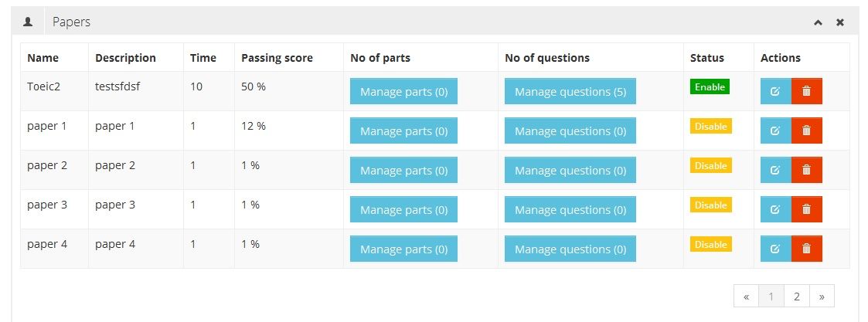Viewport: 868px width, 322px height.
Task: Open page 2 of papers list
Action: pos(796,296)
